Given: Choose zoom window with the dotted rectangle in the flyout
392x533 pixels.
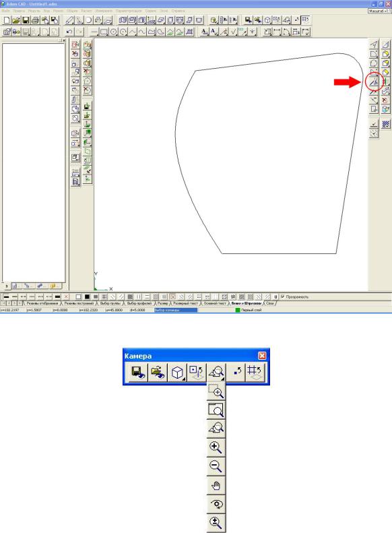Looking at the screenshot, I should tap(216, 391).
